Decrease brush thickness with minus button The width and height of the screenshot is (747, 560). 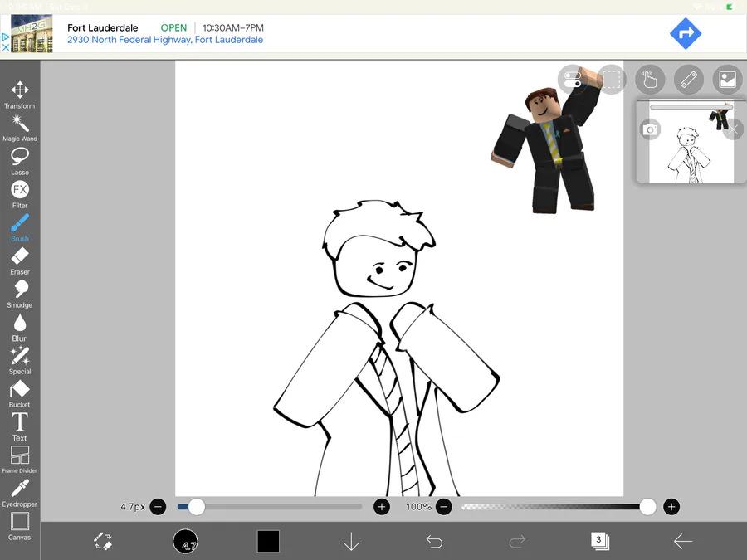(159, 507)
